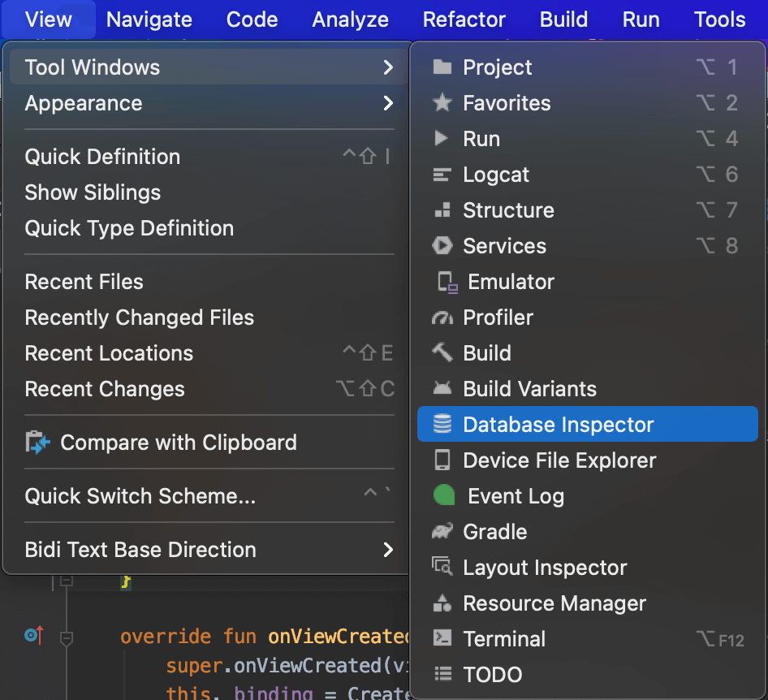The width and height of the screenshot is (768, 700).
Task: Expand Bidi Text Base Direction submenu arrow
Action: coord(388,550)
